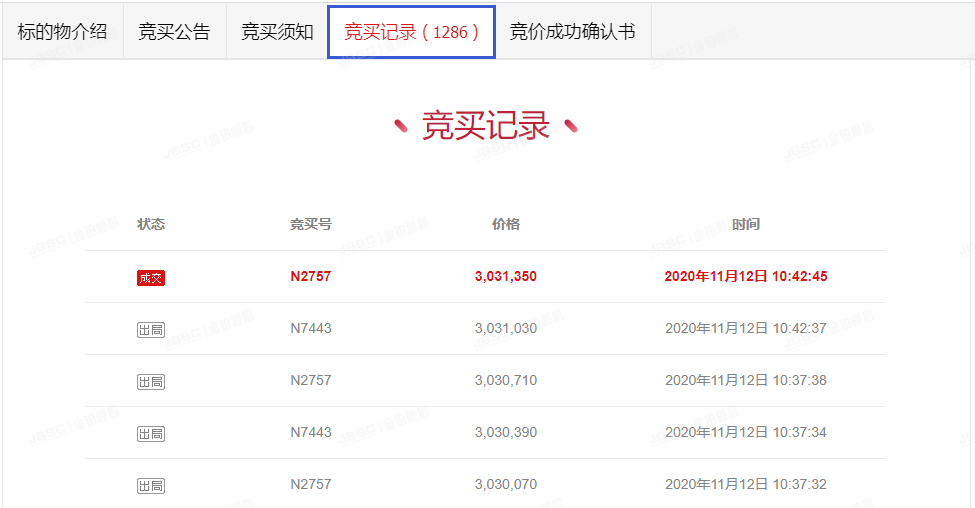975x508 pixels.
Task: Click the red 成交 status badge
Action: pyautogui.click(x=150, y=277)
